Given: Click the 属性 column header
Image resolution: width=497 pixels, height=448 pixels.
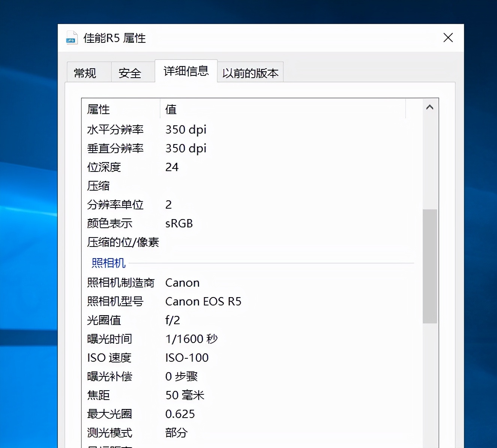Looking at the screenshot, I should 98,110.
